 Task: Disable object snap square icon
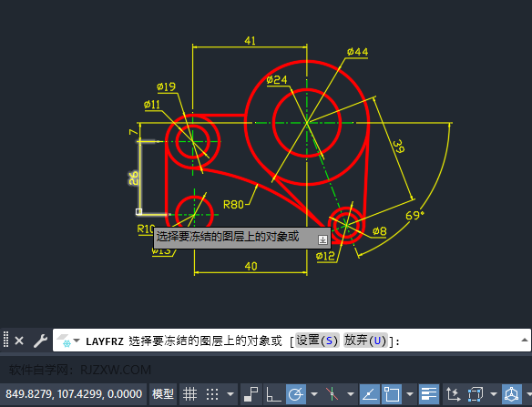(392, 394)
